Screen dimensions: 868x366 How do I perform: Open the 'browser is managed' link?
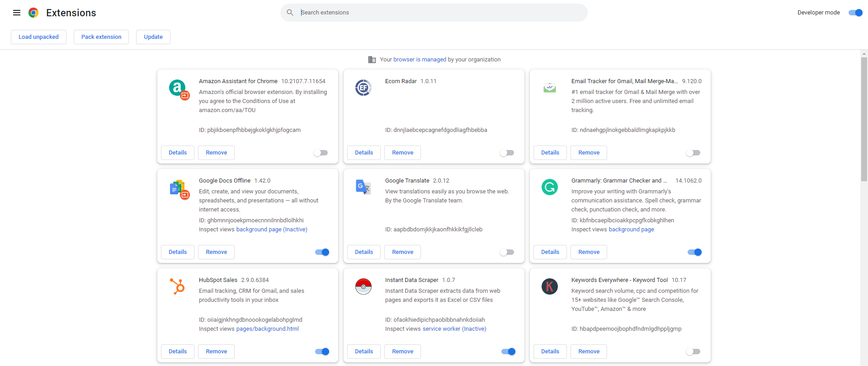[420, 60]
